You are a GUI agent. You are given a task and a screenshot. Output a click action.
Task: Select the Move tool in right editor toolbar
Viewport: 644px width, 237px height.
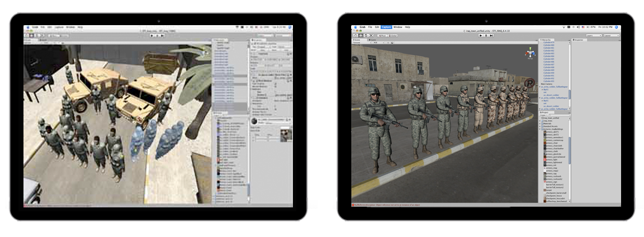coord(360,35)
